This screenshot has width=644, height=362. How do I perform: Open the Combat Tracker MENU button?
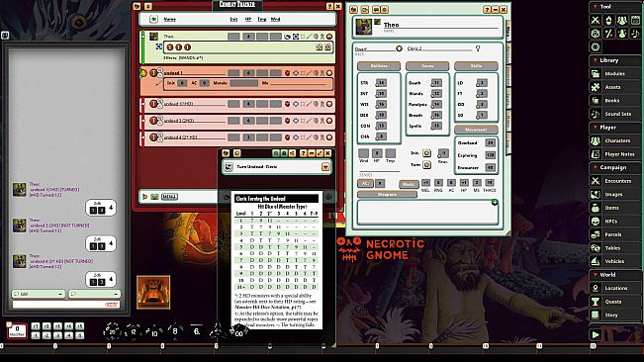coord(169,197)
